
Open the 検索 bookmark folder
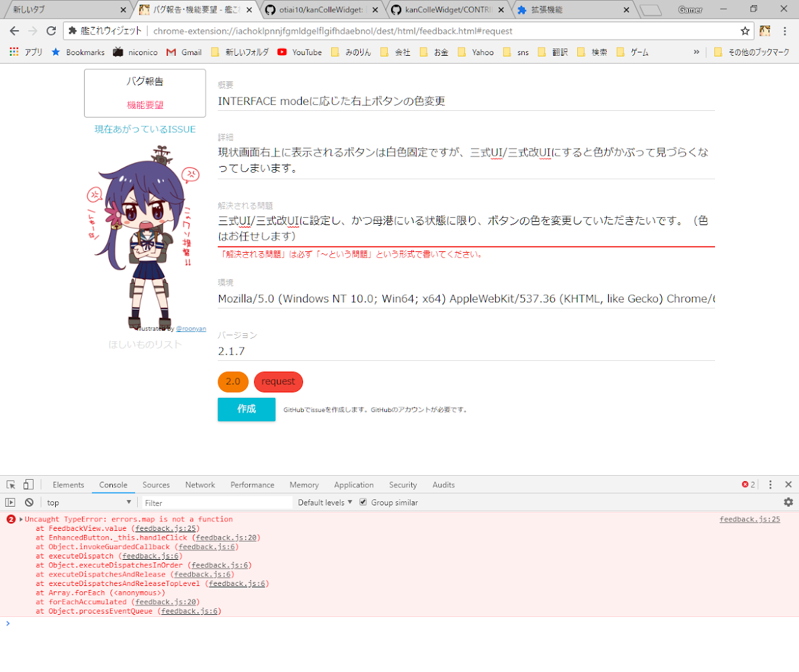tap(592, 52)
